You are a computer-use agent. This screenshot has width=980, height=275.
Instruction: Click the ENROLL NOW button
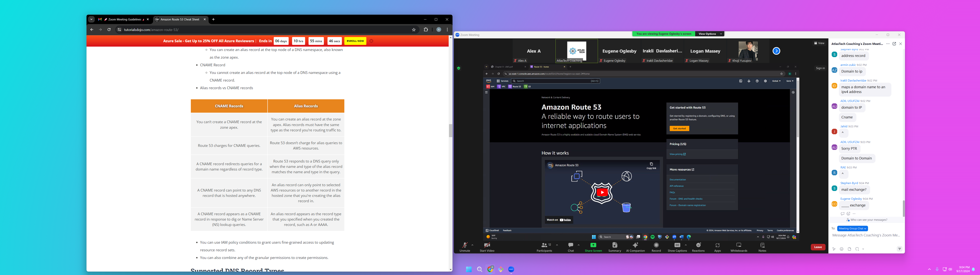tap(355, 41)
